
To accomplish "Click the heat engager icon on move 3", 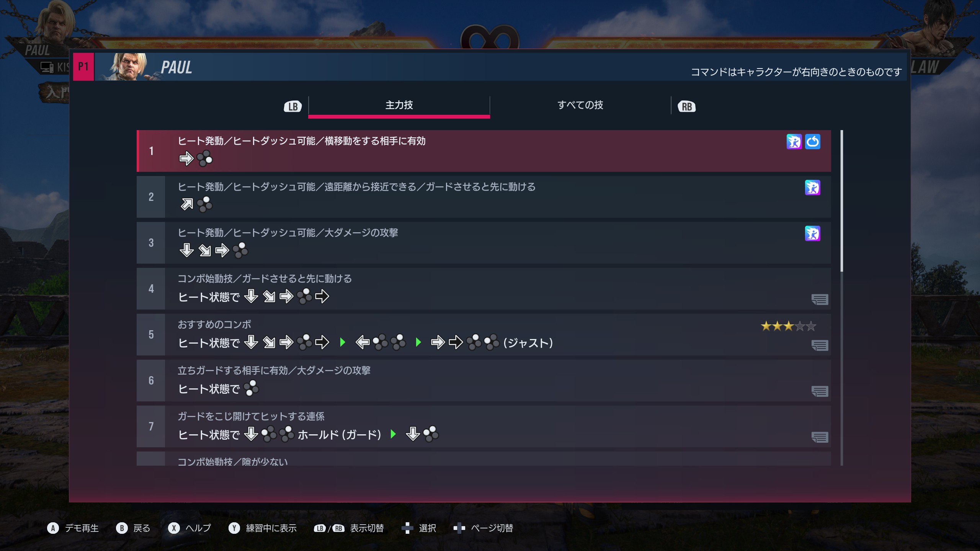I will (x=812, y=233).
